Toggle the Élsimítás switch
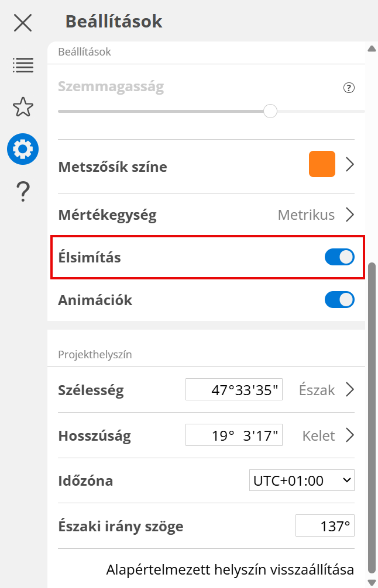Viewport: 378px width, 588px height. click(x=339, y=257)
